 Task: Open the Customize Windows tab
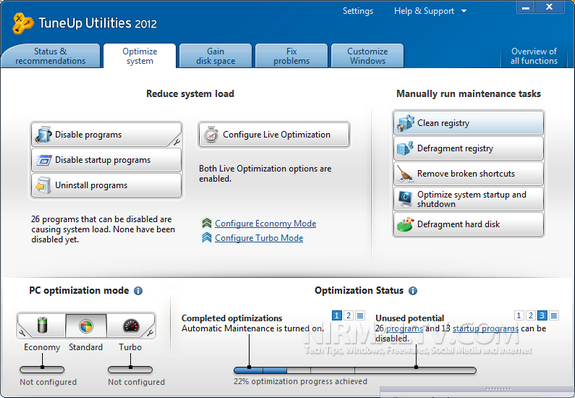(367, 56)
